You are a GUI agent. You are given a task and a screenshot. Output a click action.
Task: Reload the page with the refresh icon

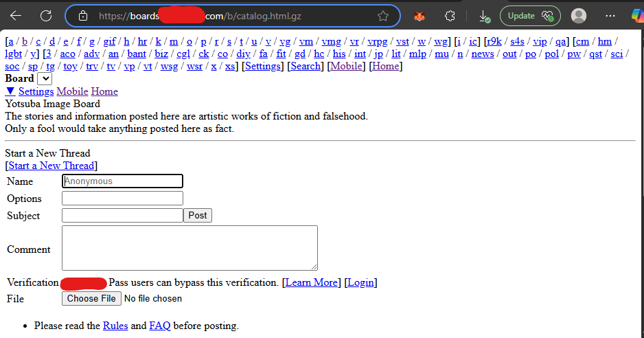tap(46, 16)
